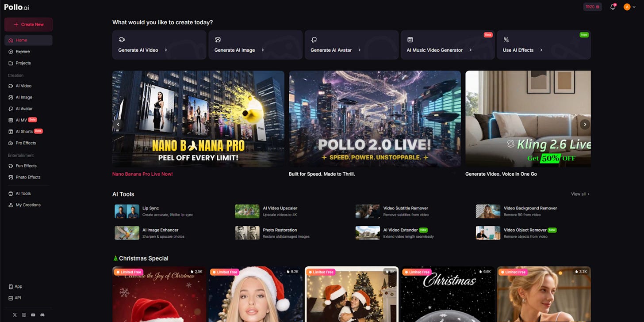Click the Photo Effects sidebar icon

[11, 177]
